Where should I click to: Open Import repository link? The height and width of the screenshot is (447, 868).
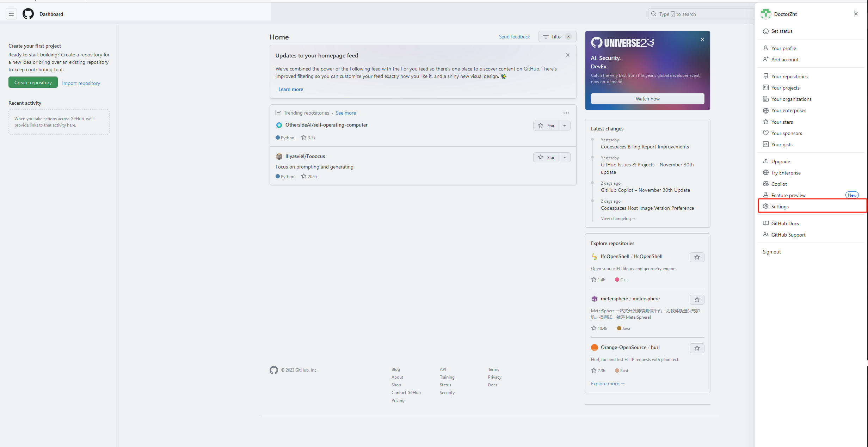pyautogui.click(x=81, y=83)
